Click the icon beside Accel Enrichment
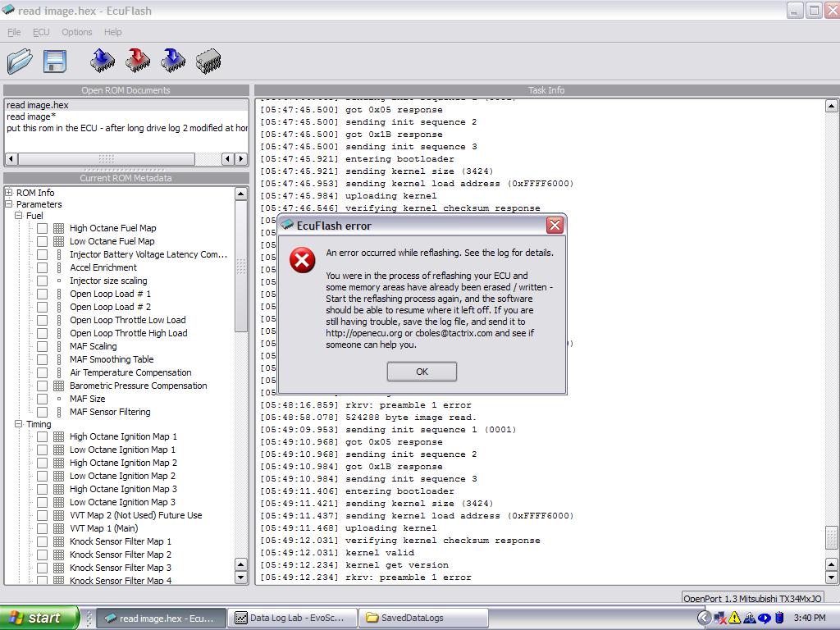Viewport: 840px width, 630px height. 59,268
